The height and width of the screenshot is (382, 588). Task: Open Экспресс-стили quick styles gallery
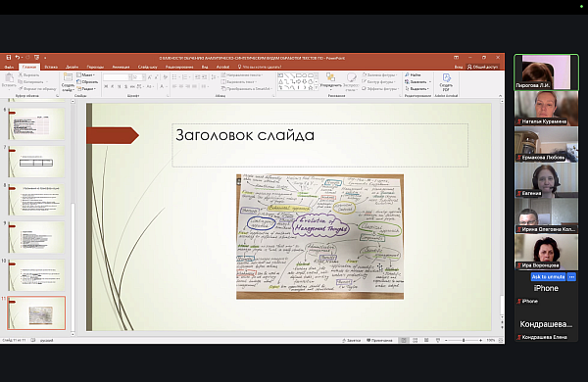pos(351,82)
